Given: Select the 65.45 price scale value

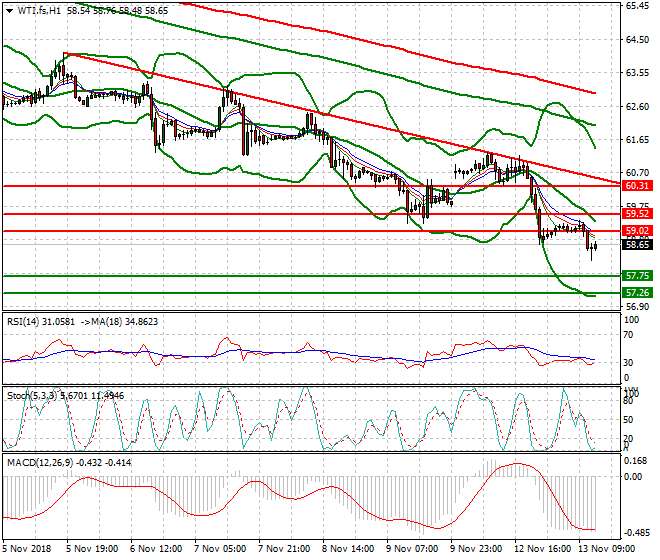Looking at the screenshot, I should click(x=637, y=6).
